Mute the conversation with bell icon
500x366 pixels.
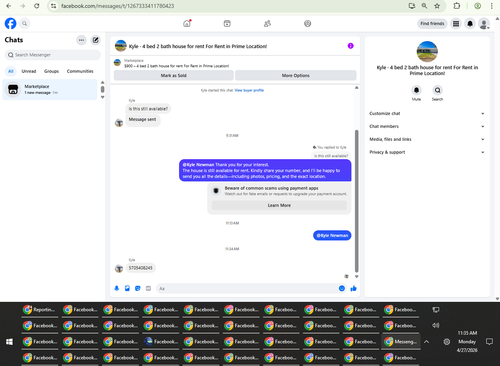click(416, 90)
